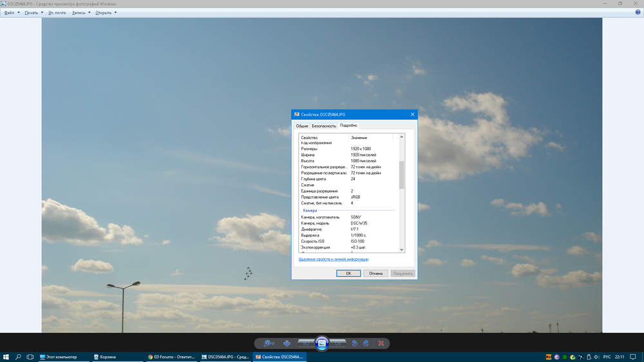Switch to ED Forums Chrome taskbar window

tap(171, 357)
